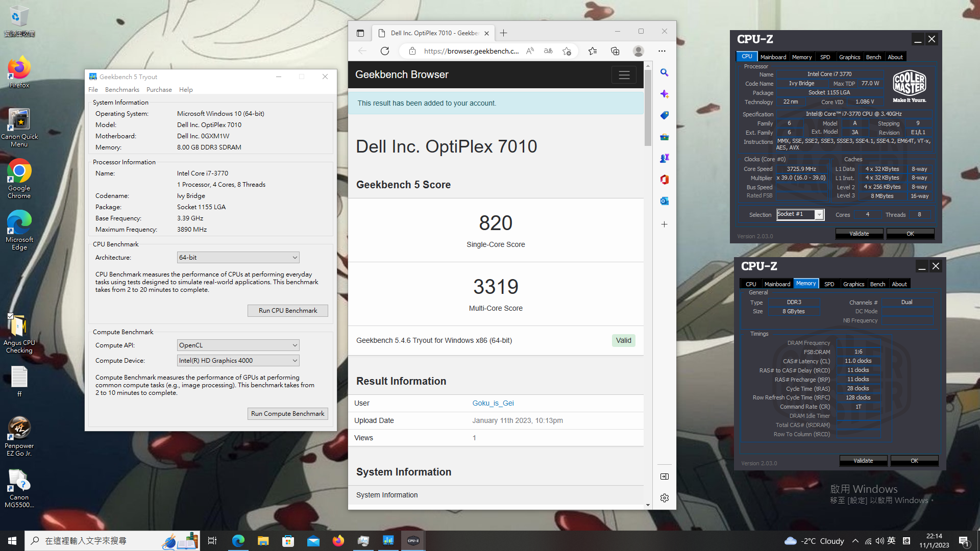
Task: Switch to Mainboard tab in top CPU-Z
Action: point(773,57)
